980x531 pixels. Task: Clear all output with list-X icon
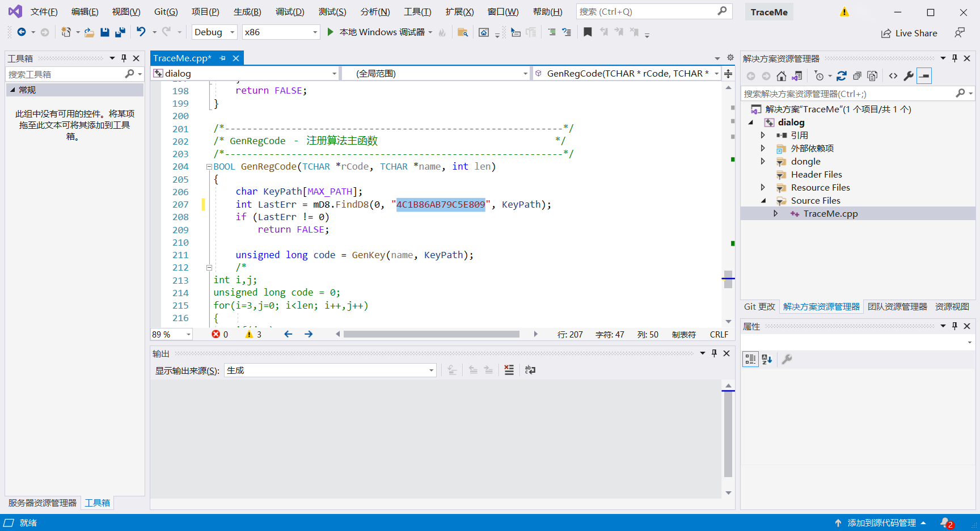pos(509,370)
